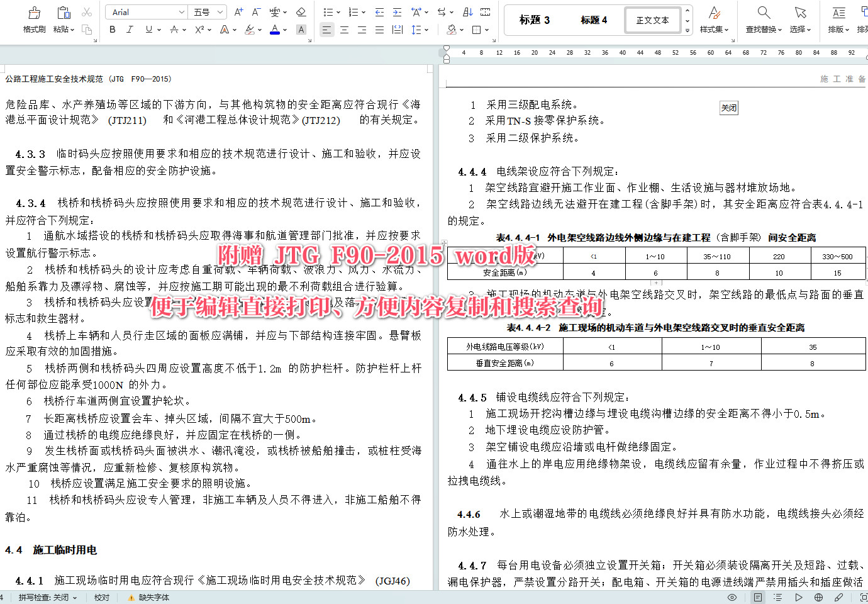This screenshot has width=868, height=604.
Task: Apply superscript X² formatting
Action: click(199, 30)
